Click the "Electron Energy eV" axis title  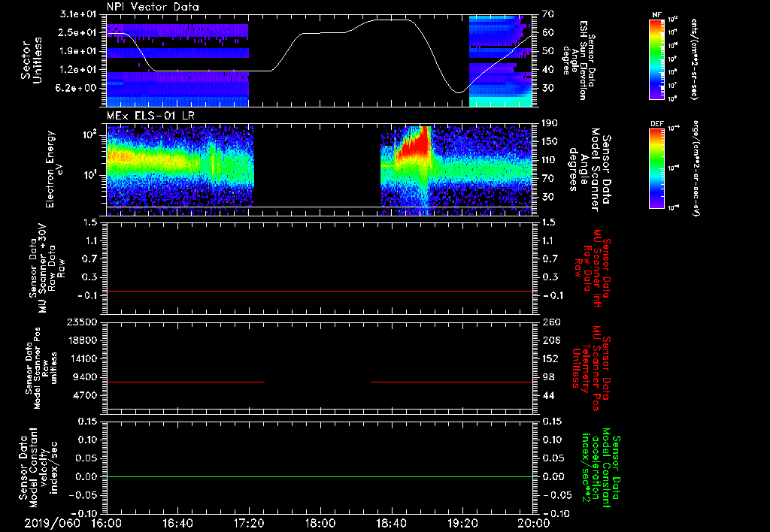[55, 169]
